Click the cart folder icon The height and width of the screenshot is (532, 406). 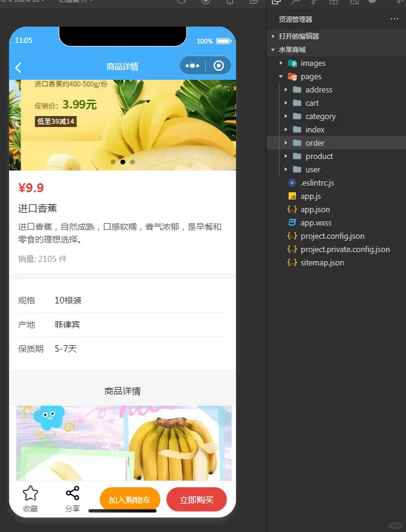(x=297, y=103)
